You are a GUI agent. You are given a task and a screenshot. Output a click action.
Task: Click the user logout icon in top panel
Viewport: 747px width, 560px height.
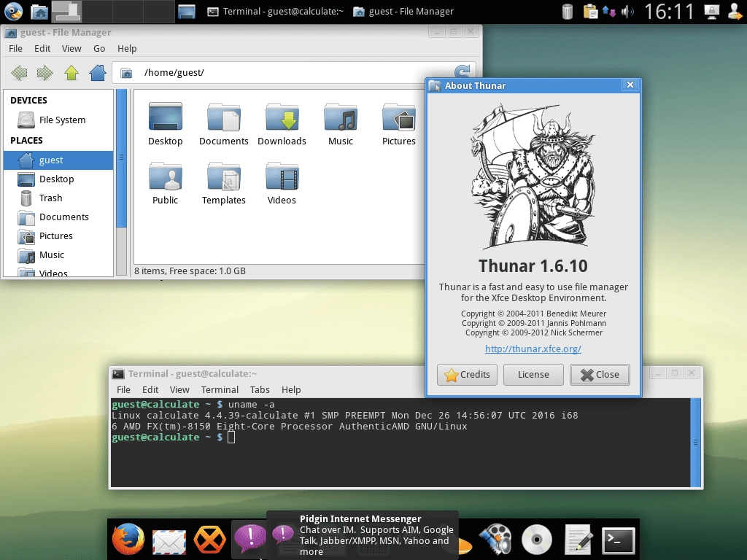click(735, 12)
